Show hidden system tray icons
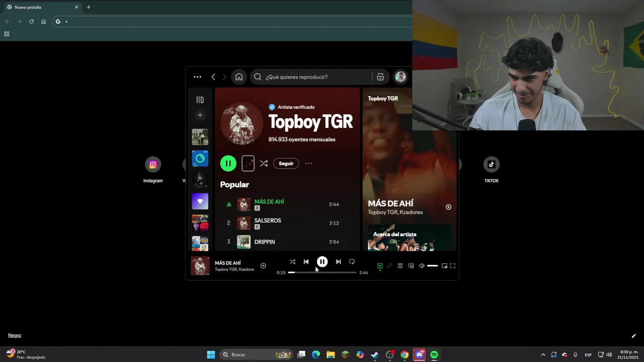 click(x=543, y=355)
